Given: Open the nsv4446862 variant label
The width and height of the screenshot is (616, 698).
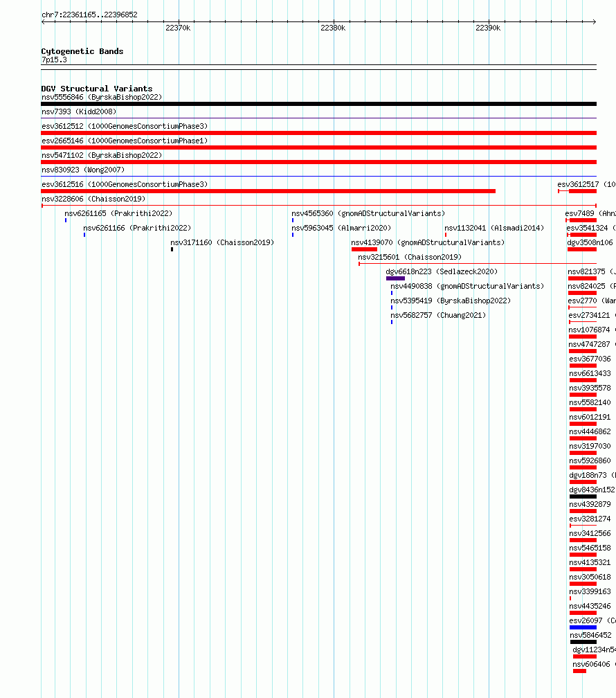Looking at the screenshot, I should tap(590, 432).
